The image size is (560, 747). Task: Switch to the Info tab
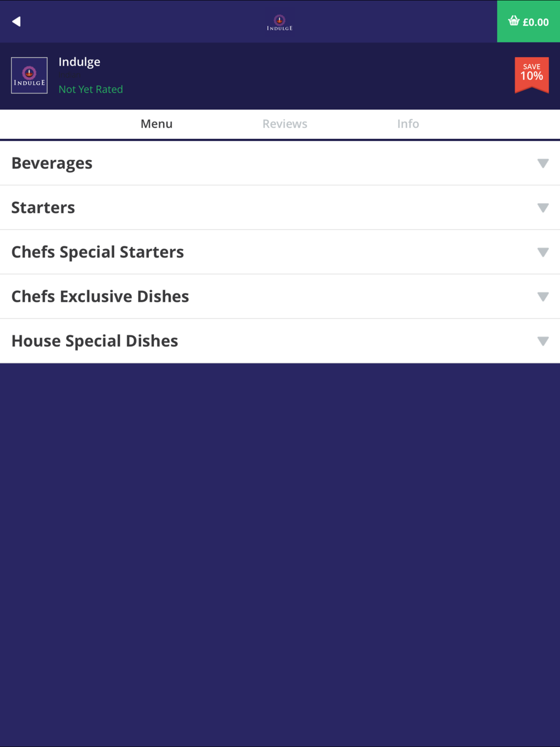pyautogui.click(x=408, y=124)
